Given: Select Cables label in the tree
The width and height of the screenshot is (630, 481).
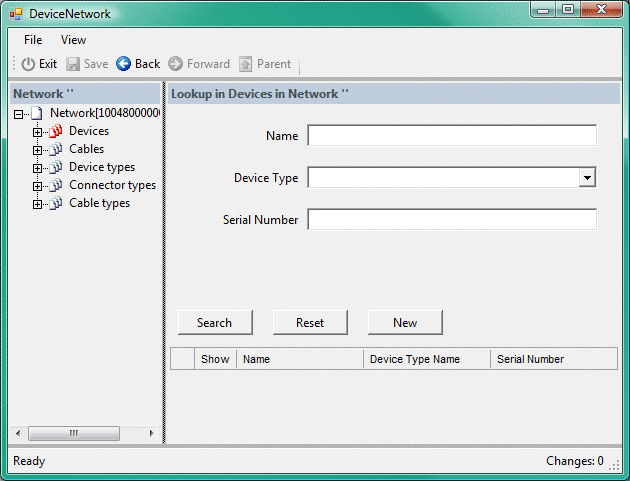Looking at the screenshot, I should pos(86,149).
